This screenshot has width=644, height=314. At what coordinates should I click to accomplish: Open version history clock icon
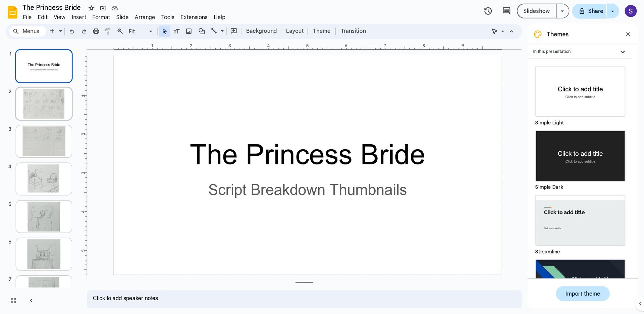click(488, 11)
